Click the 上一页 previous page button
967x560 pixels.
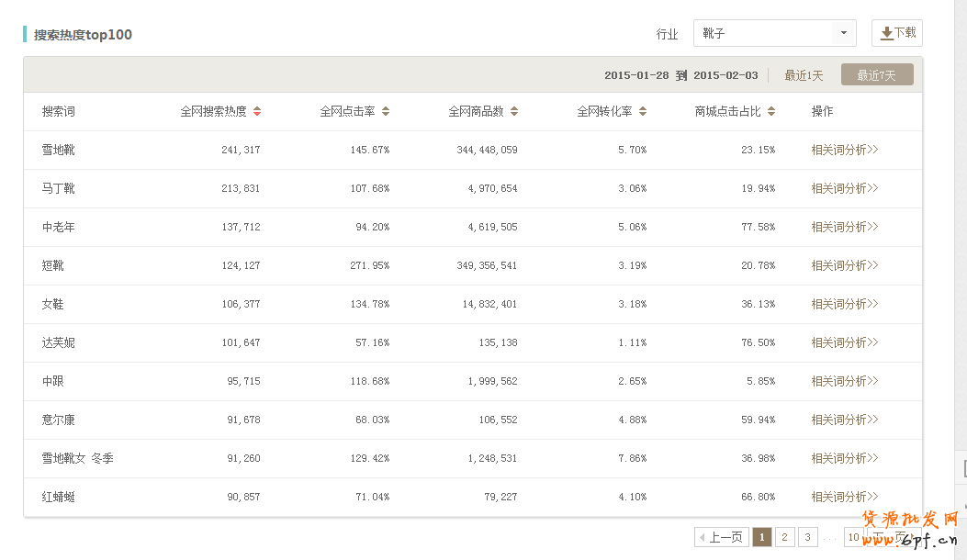721,537
